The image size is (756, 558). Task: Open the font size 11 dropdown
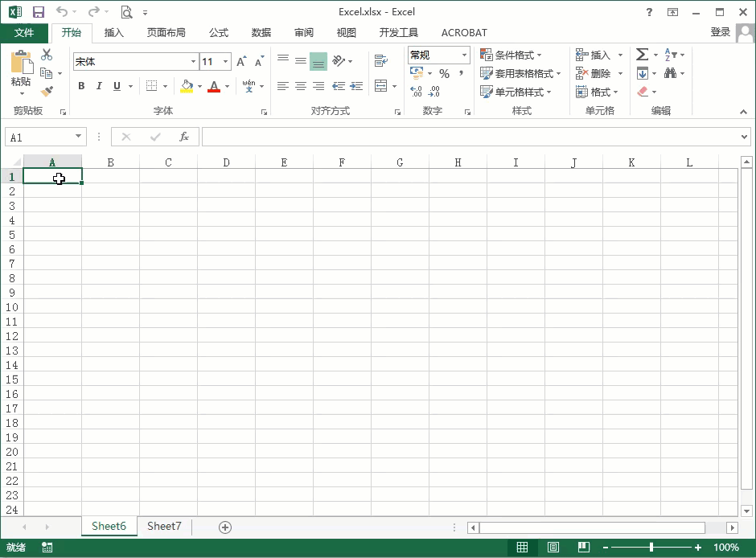tap(225, 62)
